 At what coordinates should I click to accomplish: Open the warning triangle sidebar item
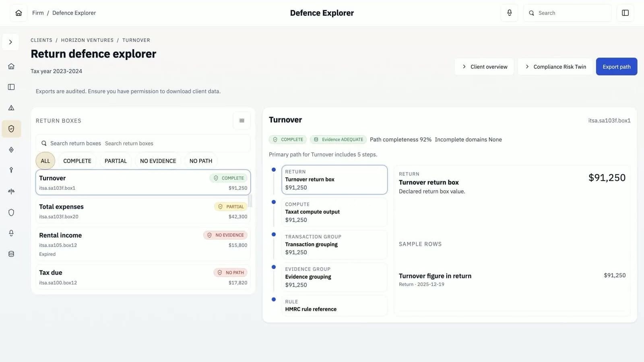click(x=11, y=108)
